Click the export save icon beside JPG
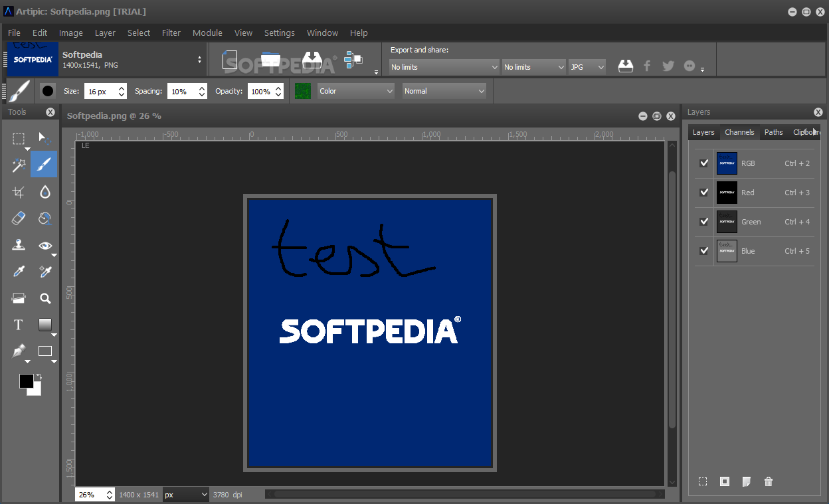 pos(626,66)
